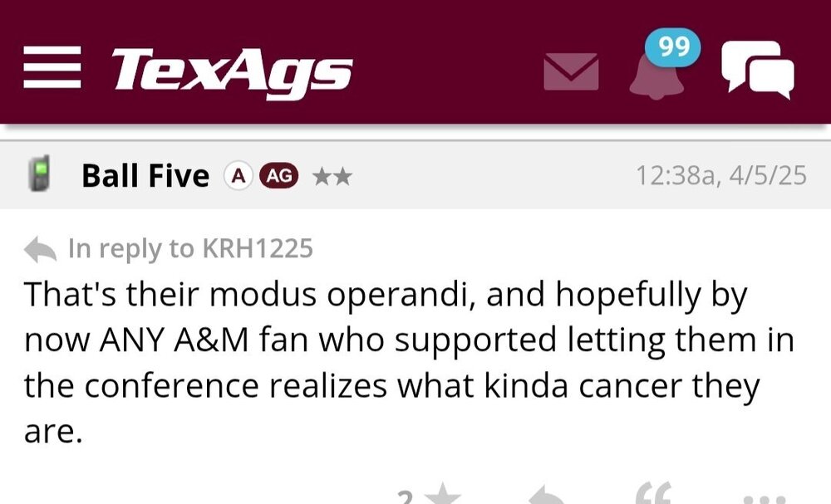Click the 12:38a, 4/5/25 post timestamp
Image resolution: width=831 pixels, height=504 pixels.
(x=720, y=175)
